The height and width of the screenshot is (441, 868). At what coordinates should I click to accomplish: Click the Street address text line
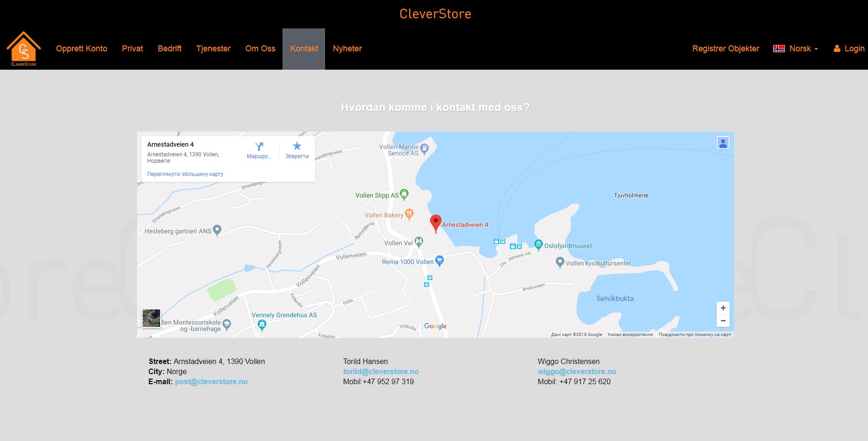207,362
